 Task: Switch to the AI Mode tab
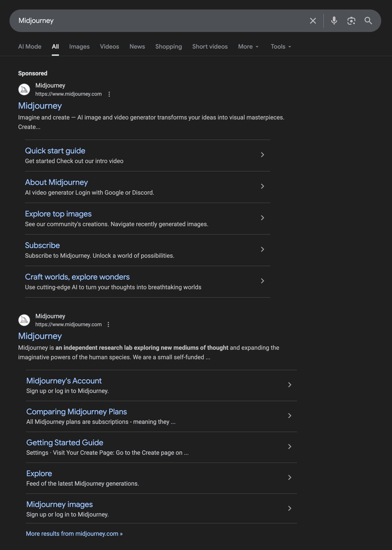pyautogui.click(x=30, y=47)
